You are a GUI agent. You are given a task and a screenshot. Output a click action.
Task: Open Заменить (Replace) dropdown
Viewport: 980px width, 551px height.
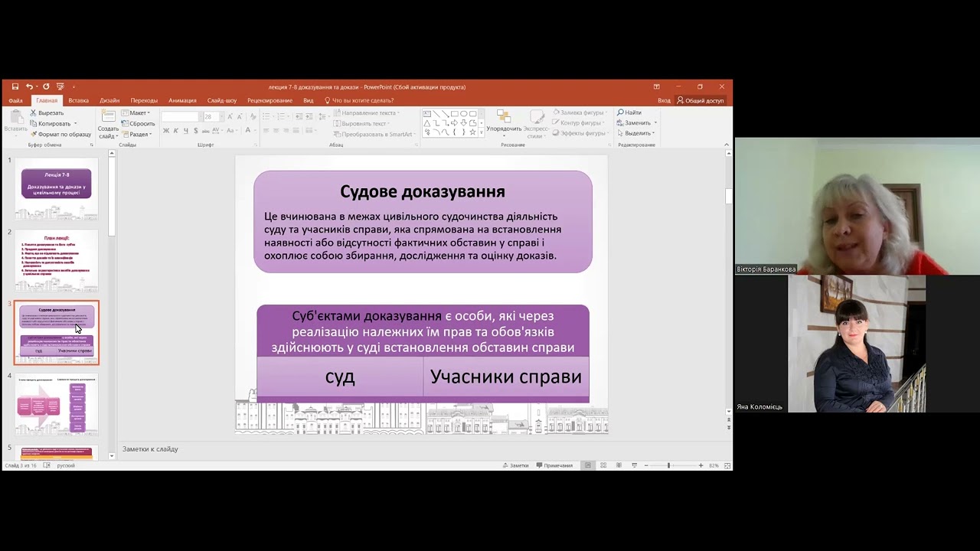click(x=636, y=122)
